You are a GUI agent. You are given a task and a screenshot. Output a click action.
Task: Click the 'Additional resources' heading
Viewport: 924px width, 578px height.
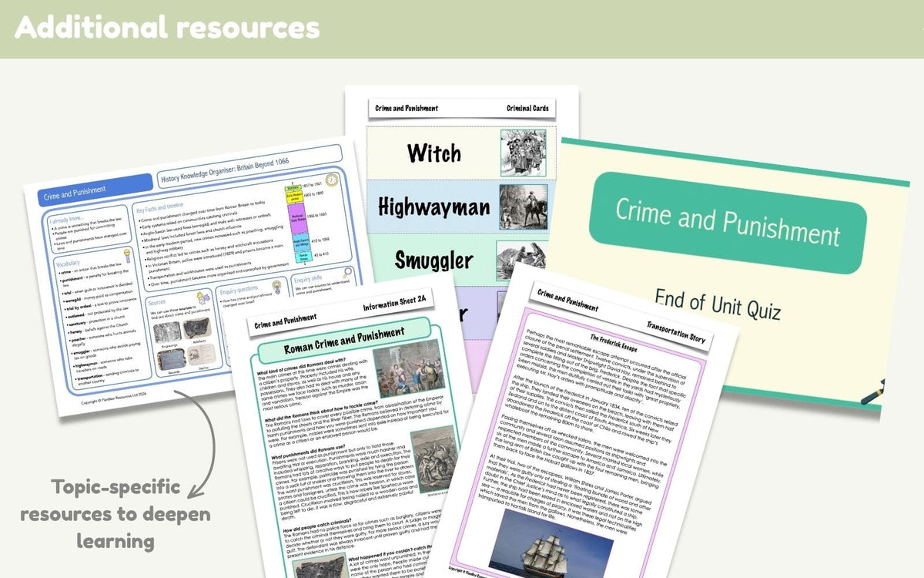click(166, 28)
